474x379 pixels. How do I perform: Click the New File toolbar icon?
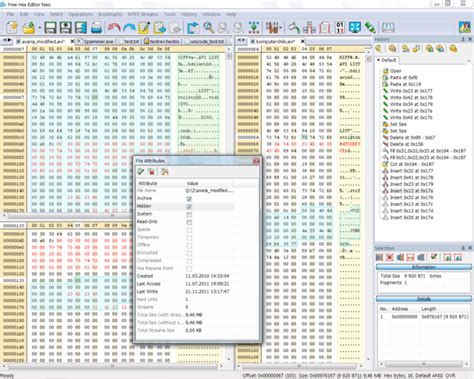point(12,28)
